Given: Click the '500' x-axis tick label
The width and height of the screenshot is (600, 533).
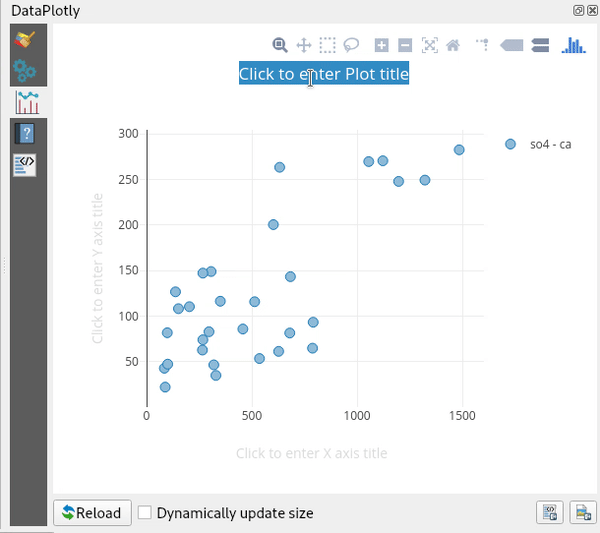Looking at the screenshot, I should pos(252,416).
